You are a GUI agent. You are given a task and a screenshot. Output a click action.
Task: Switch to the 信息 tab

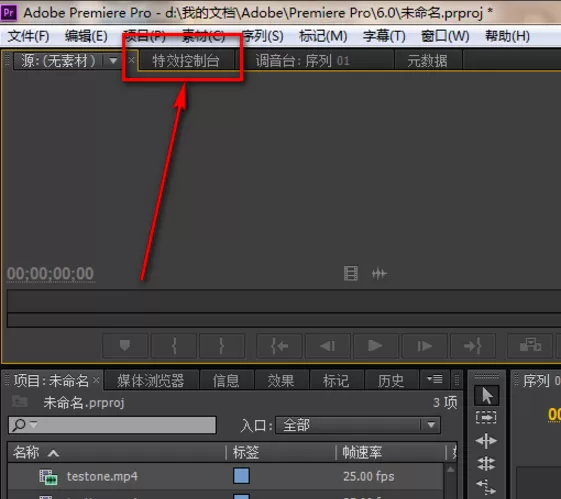coord(226,381)
